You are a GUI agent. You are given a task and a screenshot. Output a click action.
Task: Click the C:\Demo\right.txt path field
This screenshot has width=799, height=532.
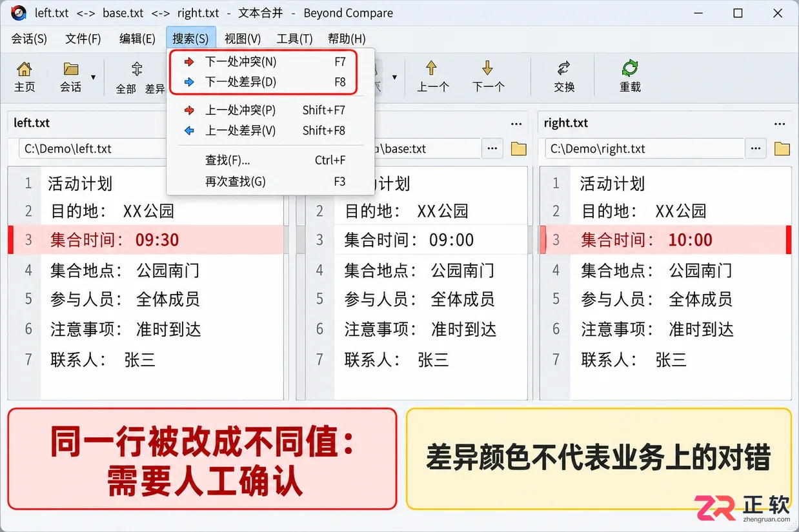point(645,148)
